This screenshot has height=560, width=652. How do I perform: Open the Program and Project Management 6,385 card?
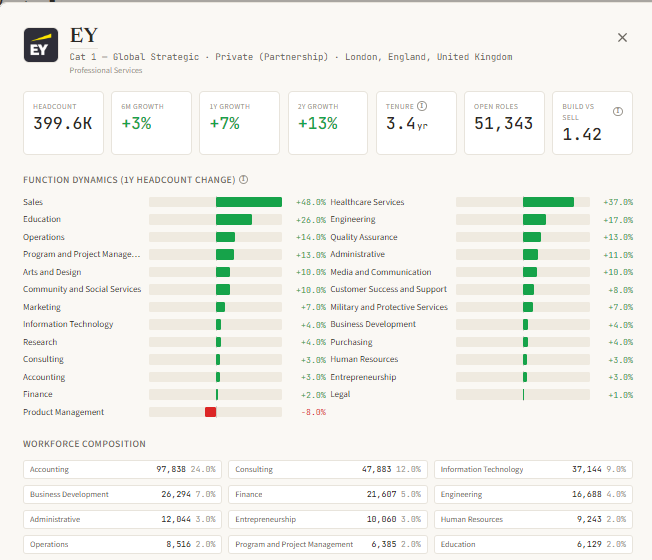[328, 544]
